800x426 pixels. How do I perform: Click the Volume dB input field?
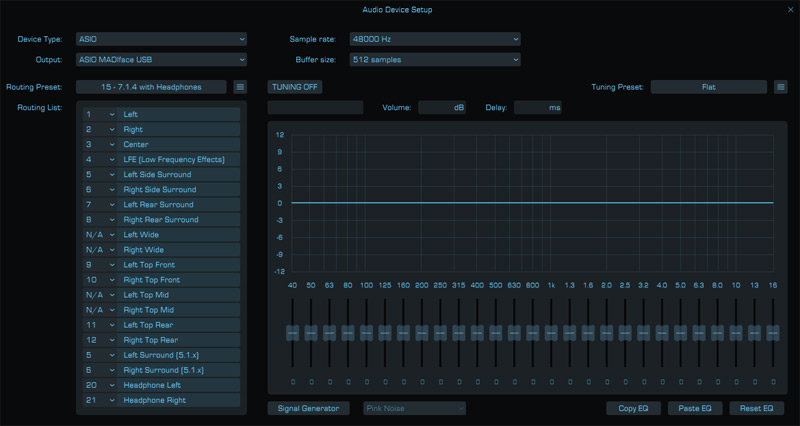(x=441, y=107)
